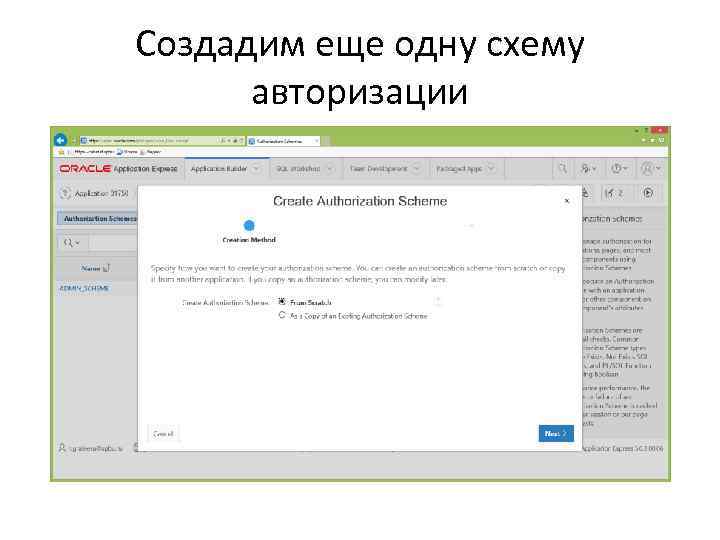Click the Oracle Application Express logo
The image size is (720, 540).
118,169
